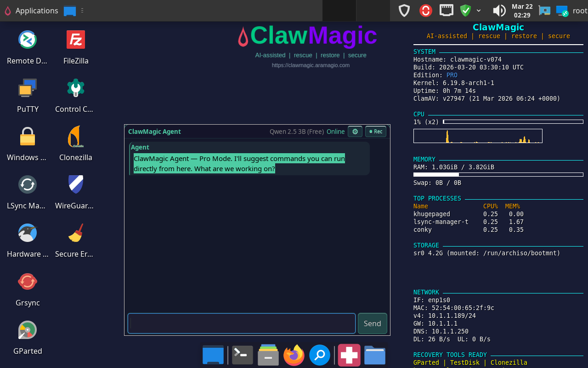Image resolution: width=588 pixels, height=368 pixels.
Task: Open the Applications menu
Action: (31, 11)
